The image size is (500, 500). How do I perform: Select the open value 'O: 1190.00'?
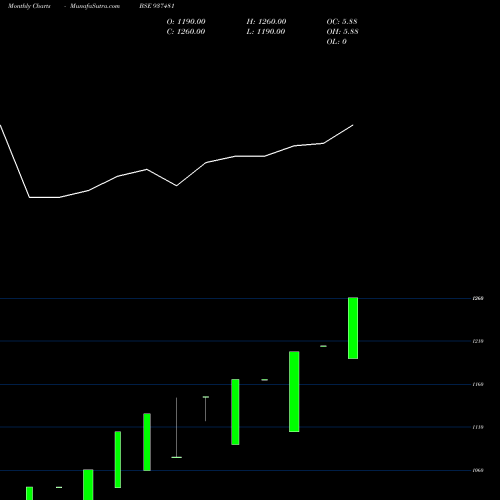coord(186,22)
